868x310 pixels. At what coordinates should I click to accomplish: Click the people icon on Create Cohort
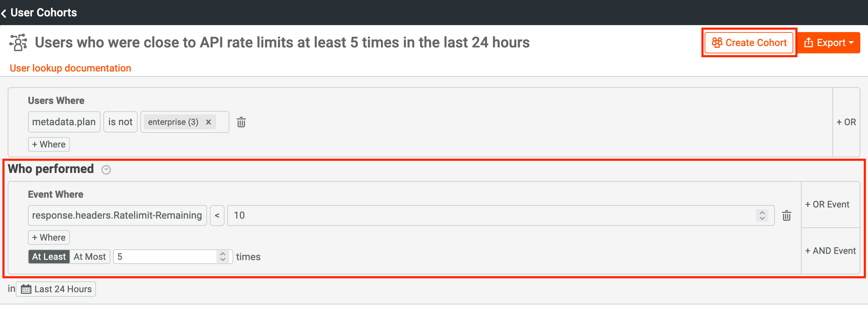coord(717,43)
